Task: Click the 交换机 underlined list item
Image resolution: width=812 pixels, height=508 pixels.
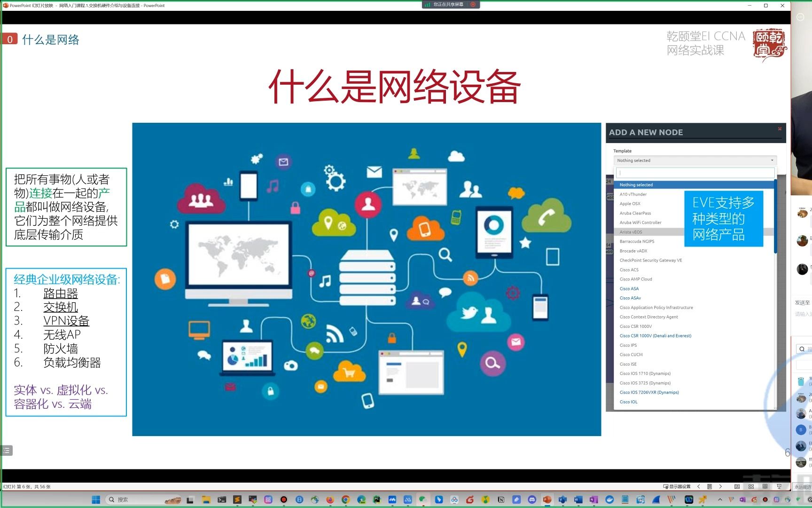Action: 61,307
